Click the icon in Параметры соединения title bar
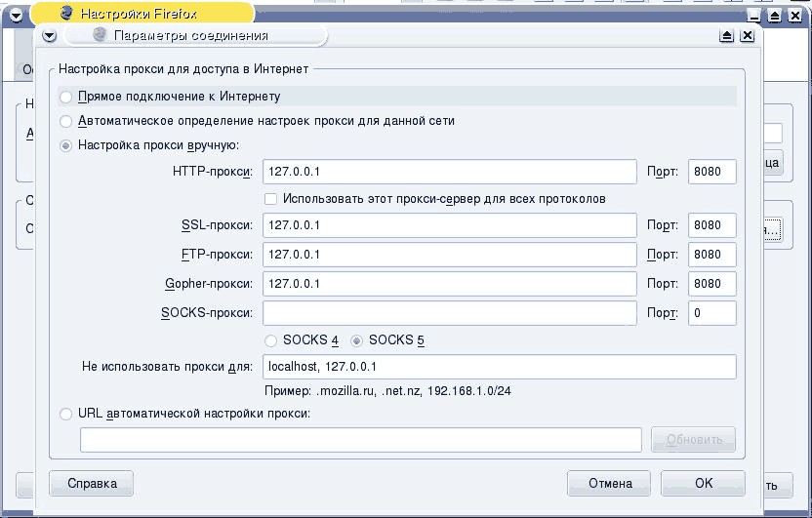 99,35
